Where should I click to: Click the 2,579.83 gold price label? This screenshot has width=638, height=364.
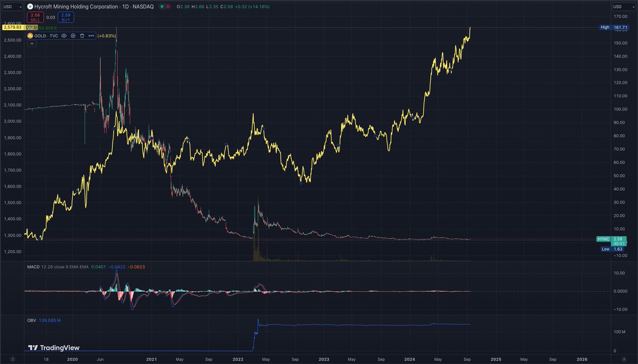12,27
